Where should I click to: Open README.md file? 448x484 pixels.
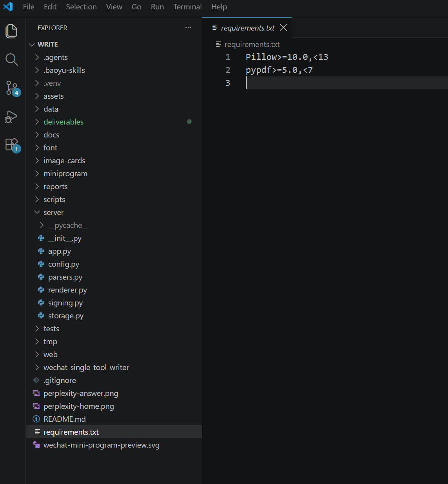point(114,419)
